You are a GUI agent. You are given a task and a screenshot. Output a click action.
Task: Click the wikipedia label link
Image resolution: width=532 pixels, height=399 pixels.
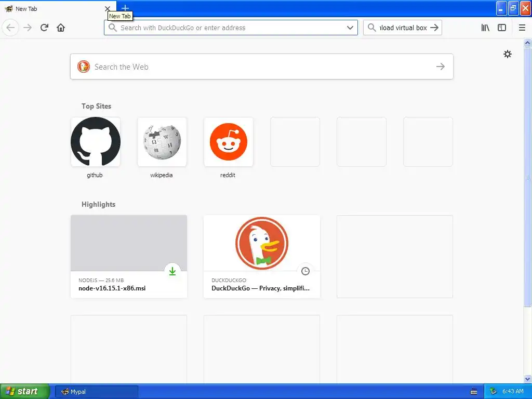[162, 175]
